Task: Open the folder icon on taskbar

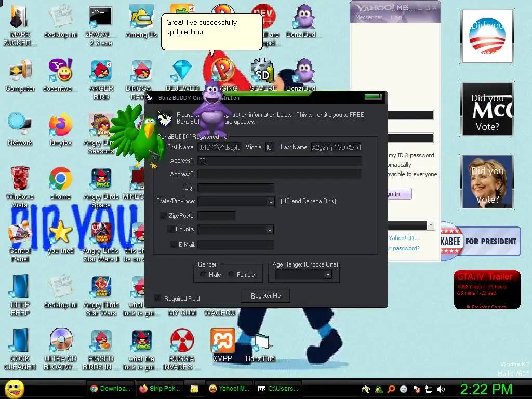Action: [194, 389]
